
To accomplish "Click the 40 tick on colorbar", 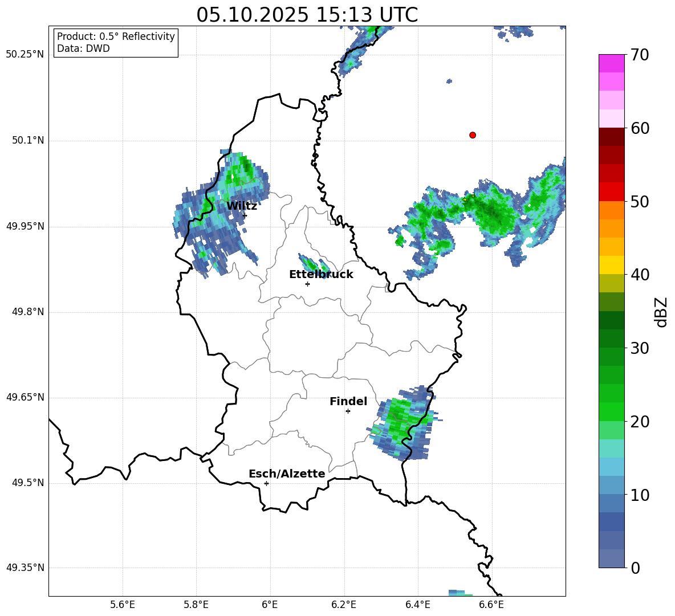I will tap(640, 275).
